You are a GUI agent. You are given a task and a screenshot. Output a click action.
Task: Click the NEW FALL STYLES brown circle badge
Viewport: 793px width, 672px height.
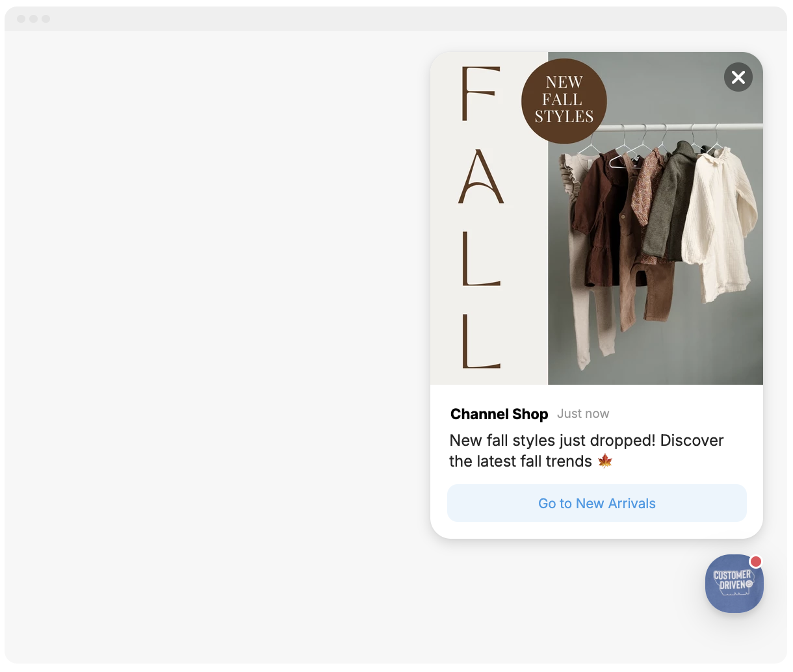[x=564, y=101]
